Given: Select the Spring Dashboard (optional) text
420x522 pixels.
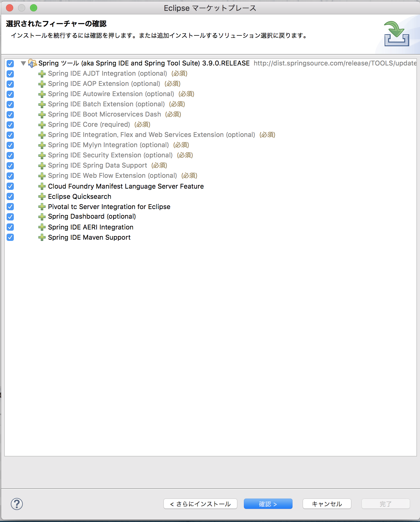Looking at the screenshot, I should click(92, 217).
